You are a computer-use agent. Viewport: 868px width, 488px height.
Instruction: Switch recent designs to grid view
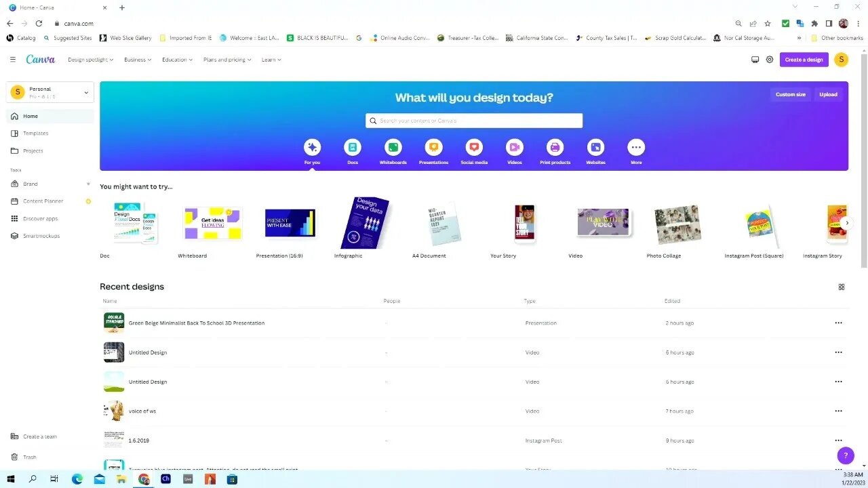coord(842,287)
